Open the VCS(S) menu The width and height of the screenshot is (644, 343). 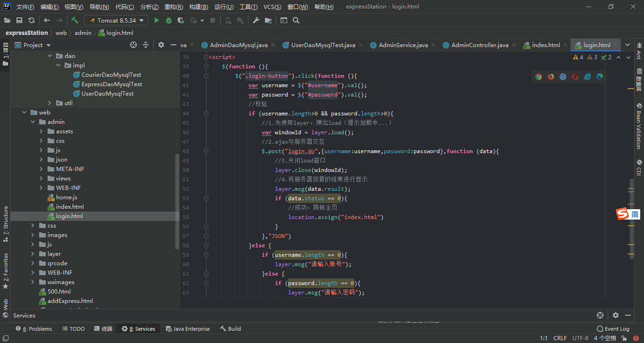(272, 7)
